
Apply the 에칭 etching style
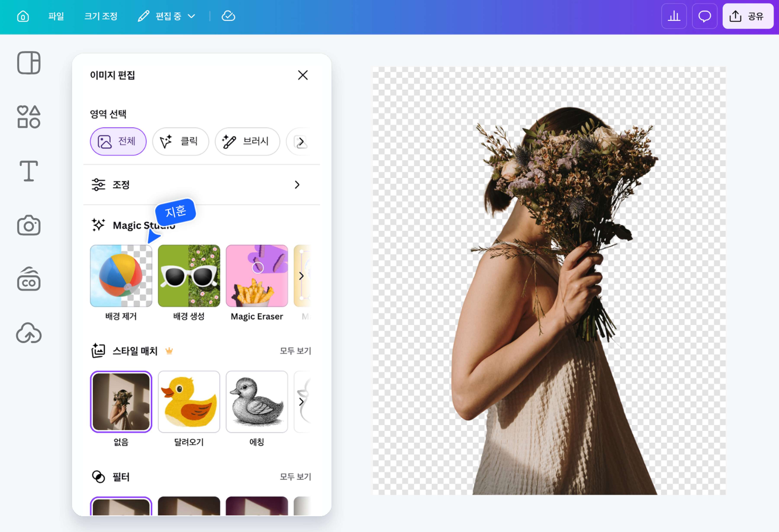click(257, 402)
